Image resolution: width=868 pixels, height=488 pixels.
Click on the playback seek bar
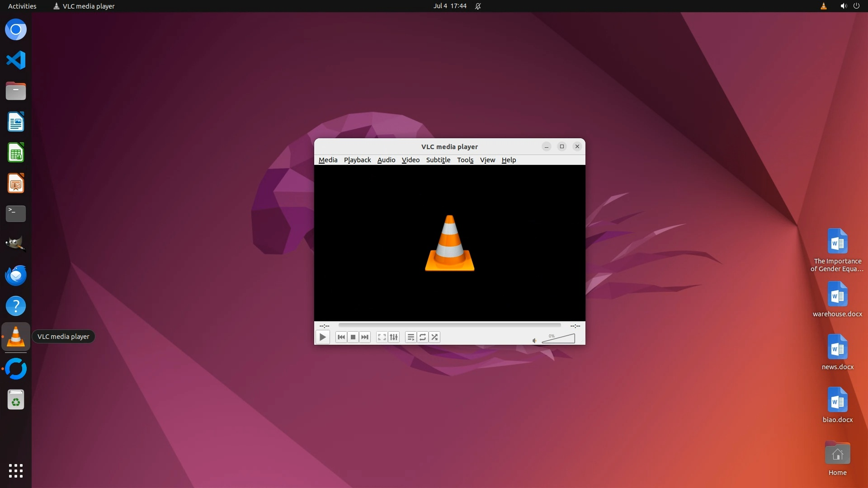coord(449,325)
